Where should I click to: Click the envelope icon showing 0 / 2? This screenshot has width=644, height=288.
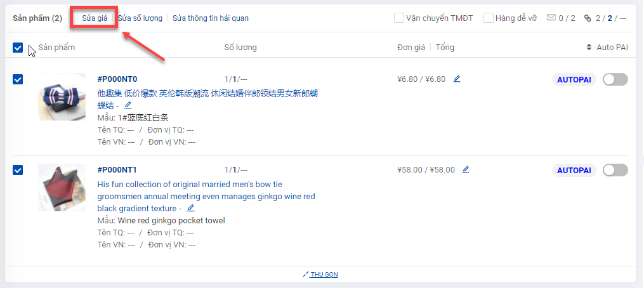click(x=551, y=18)
